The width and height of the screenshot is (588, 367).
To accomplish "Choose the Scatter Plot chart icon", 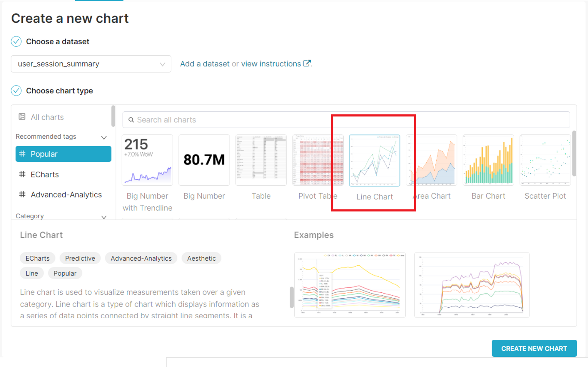I will point(545,160).
